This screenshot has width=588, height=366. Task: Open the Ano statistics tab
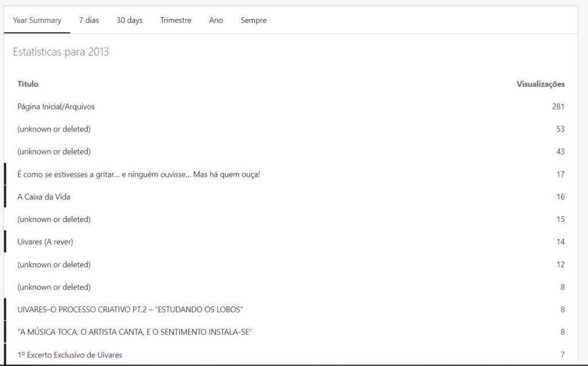pyautogui.click(x=216, y=20)
